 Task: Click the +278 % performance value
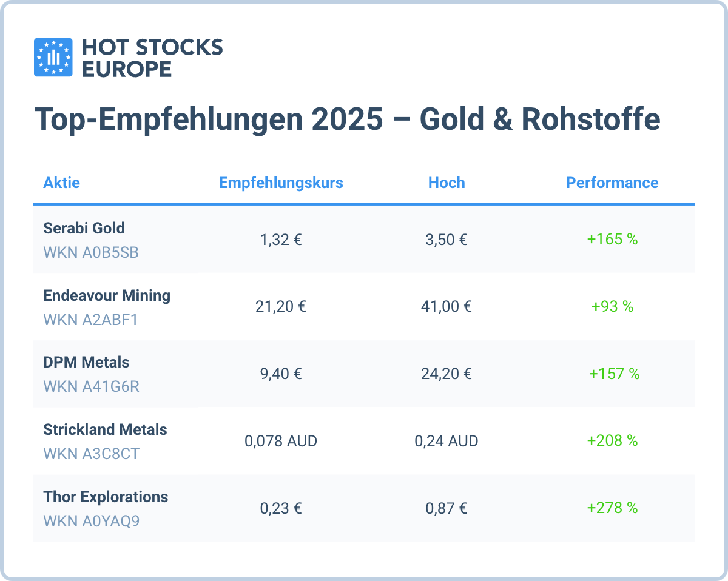(x=612, y=508)
